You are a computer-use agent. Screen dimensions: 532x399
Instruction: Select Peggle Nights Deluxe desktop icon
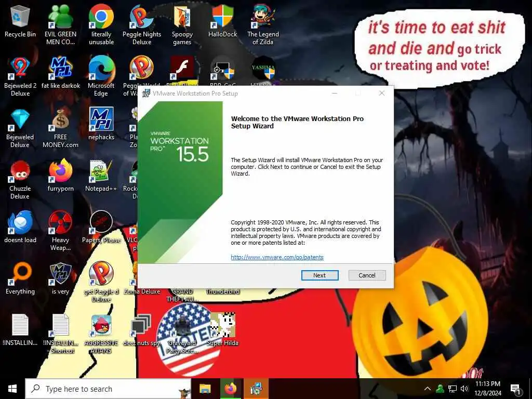pos(142,24)
